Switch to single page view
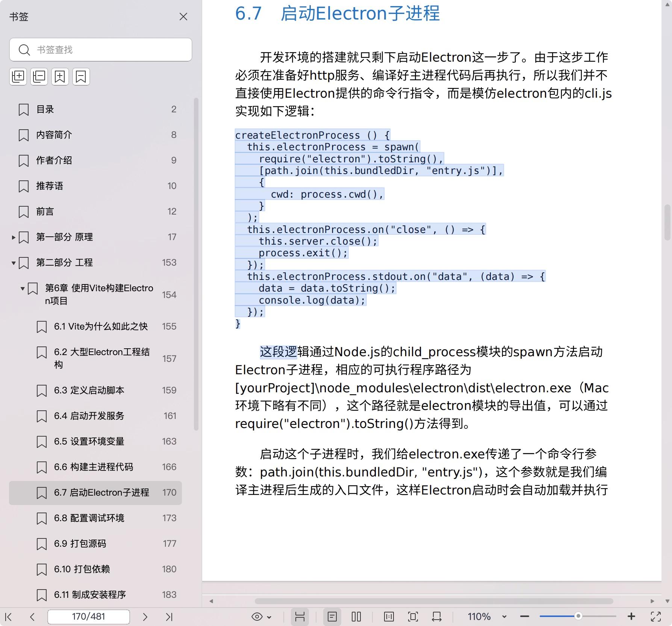The image size is (672, 626). (332, 617)
